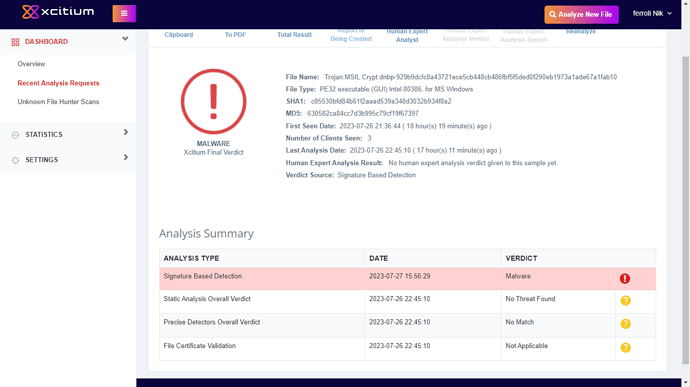
Task: Click the Settings gear icon
Action: 15,160
